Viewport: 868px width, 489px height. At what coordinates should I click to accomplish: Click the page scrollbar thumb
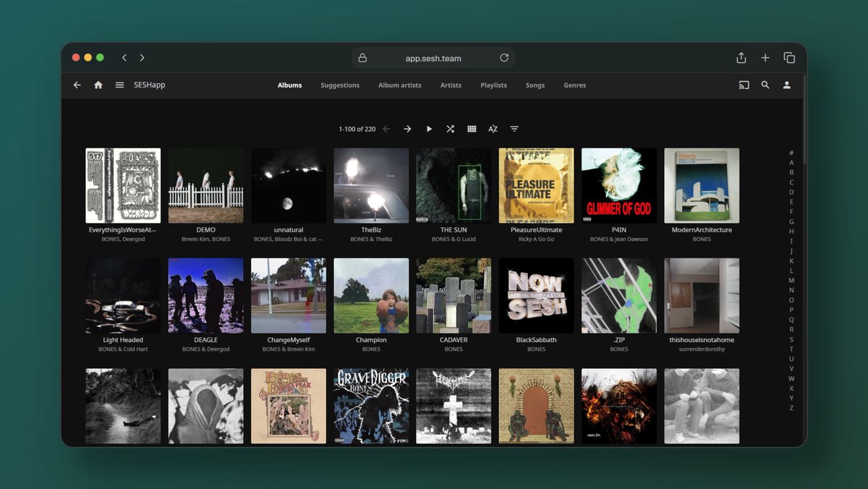804,119
